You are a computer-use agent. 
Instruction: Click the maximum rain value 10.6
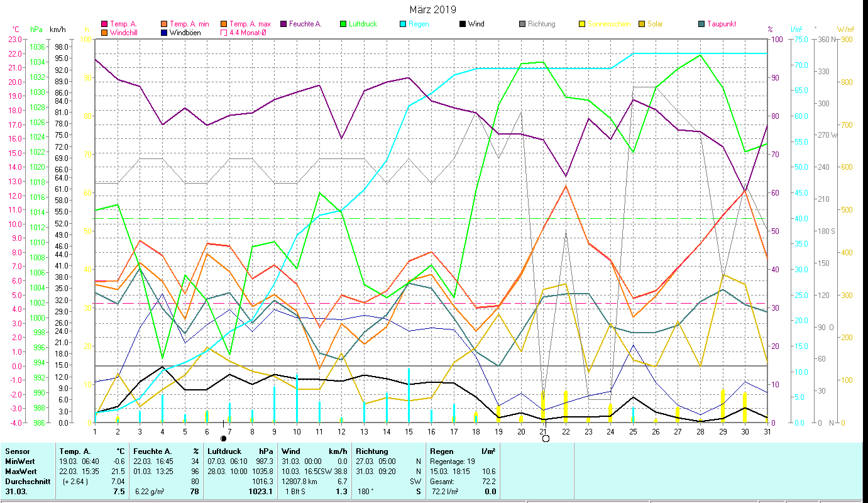488,471
